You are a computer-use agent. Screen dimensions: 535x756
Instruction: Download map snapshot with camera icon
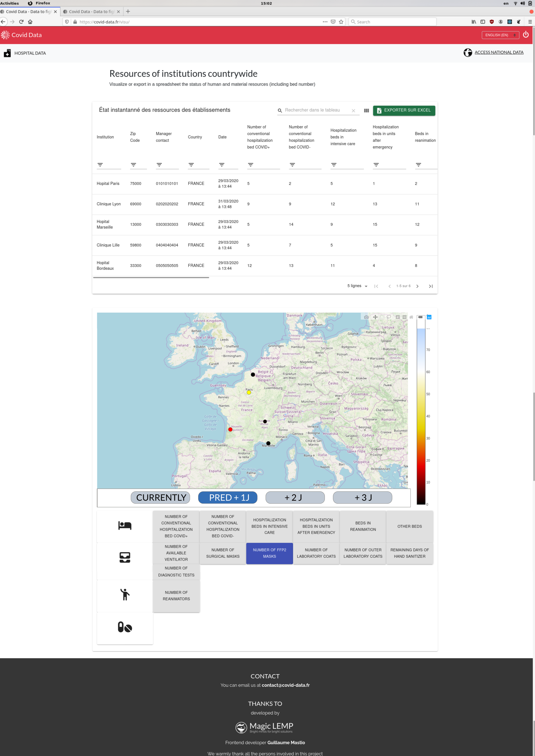point(366,317)
